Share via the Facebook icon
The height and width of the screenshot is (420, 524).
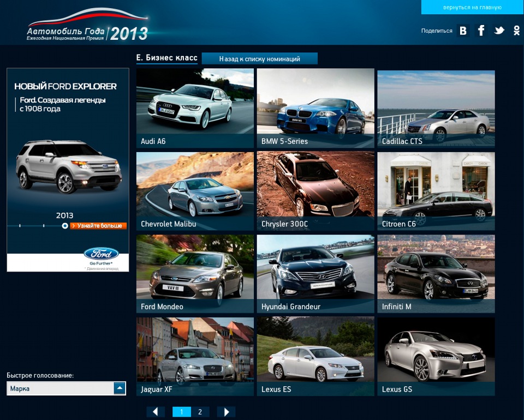coord(481,31)
